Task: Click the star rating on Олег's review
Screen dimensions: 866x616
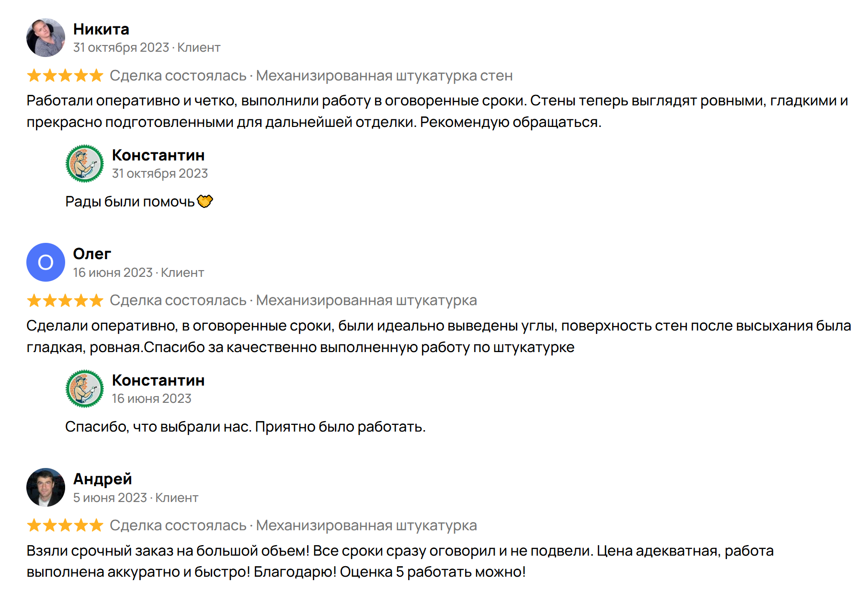Action: pyautogui.click(x=65, y=301)
